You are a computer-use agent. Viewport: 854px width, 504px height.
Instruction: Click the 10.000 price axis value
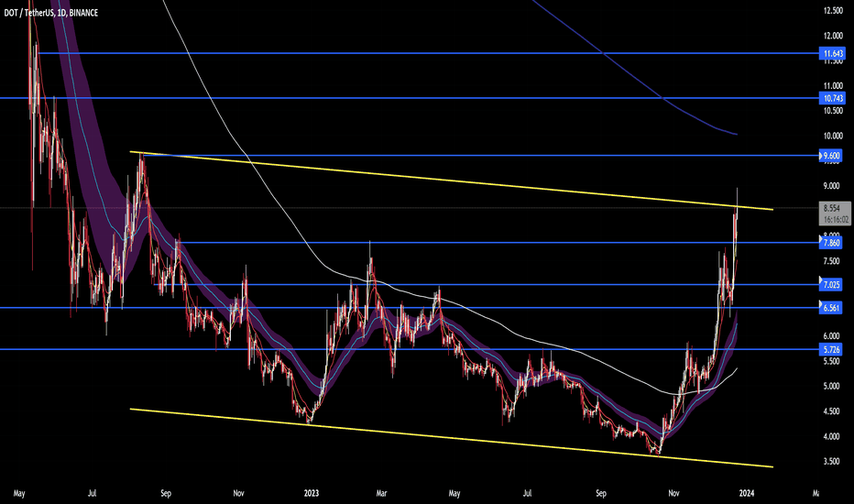click(x=833, y=137)
